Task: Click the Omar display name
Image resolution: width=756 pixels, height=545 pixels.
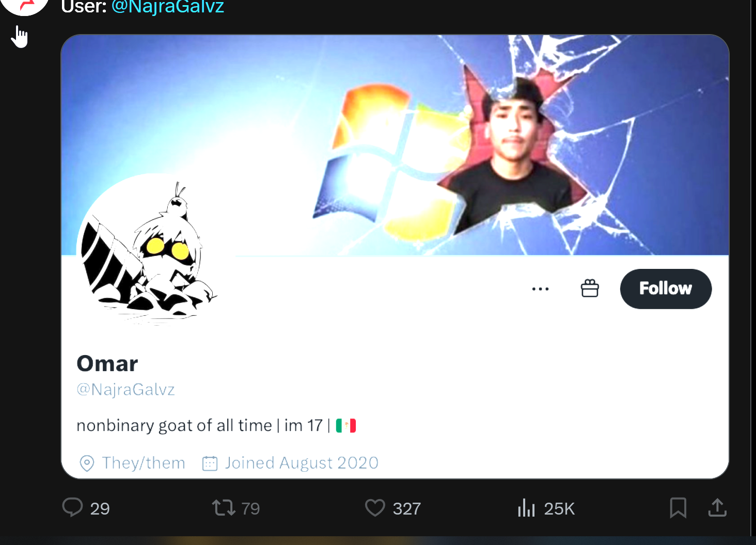Action: pos(107,363)
